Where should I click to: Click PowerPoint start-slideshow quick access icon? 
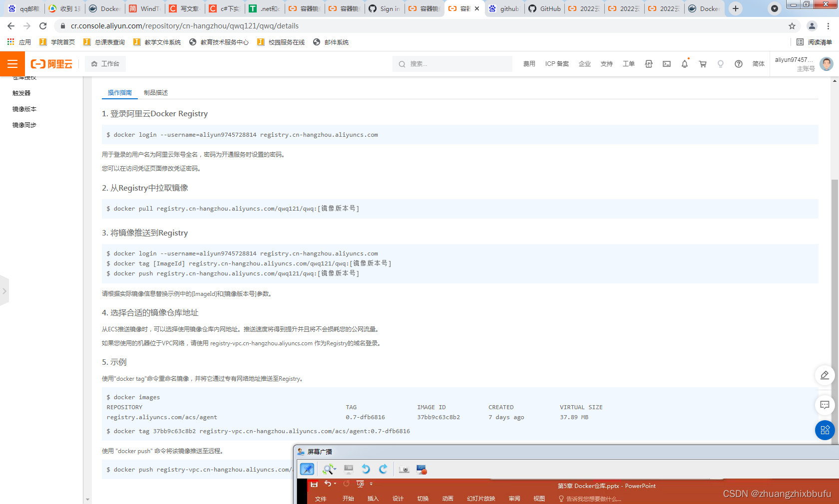pyautogui.click(x=360, y=484)
